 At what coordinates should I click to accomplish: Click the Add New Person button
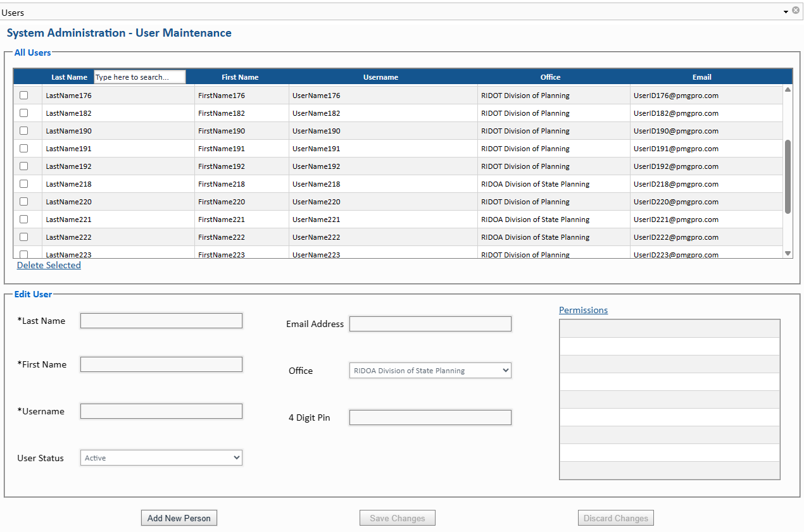179,518
